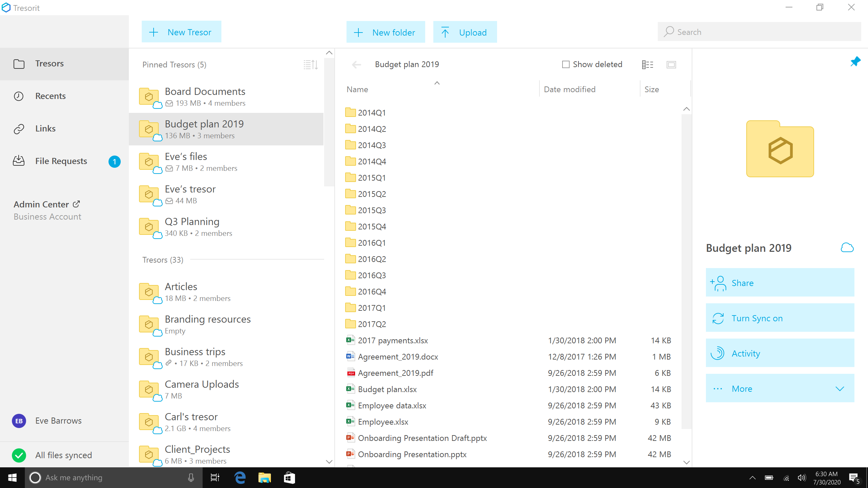Select the Recents sidebar icon

(x=19, y=96)
